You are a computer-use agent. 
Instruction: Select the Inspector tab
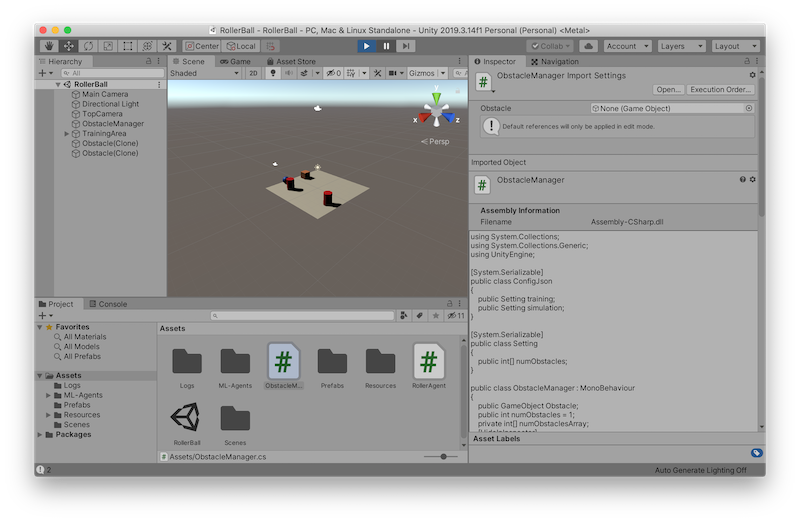pyautogui.click(x=495, y=61)
